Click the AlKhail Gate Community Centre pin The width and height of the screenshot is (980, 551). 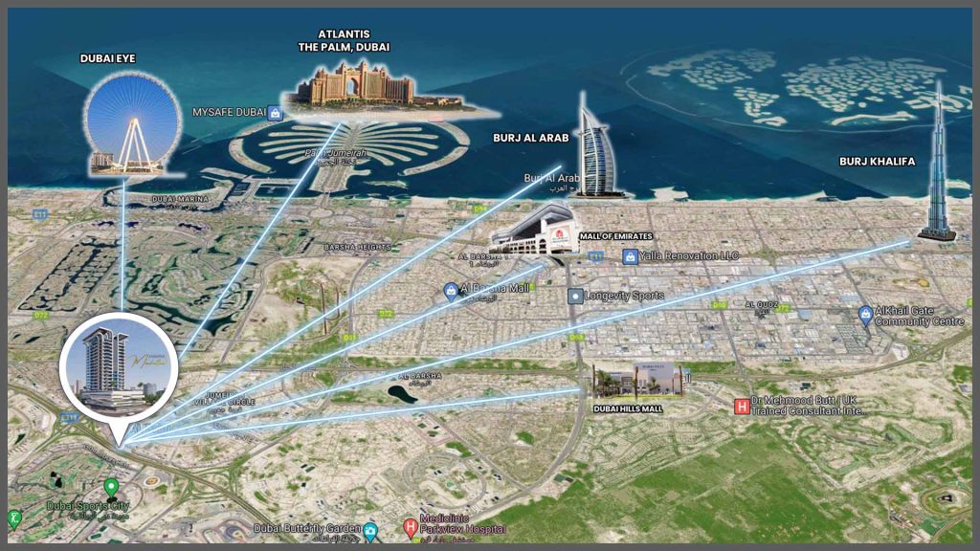point(865,316)
